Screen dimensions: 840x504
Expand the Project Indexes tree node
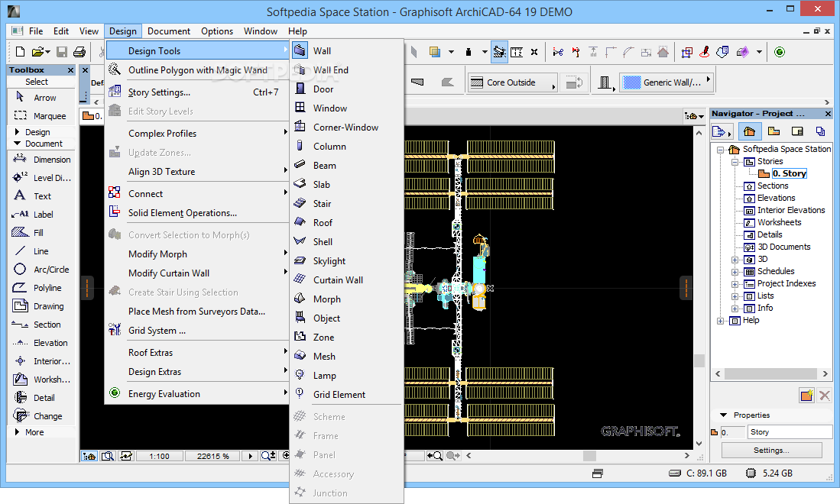tap(735, 284)
